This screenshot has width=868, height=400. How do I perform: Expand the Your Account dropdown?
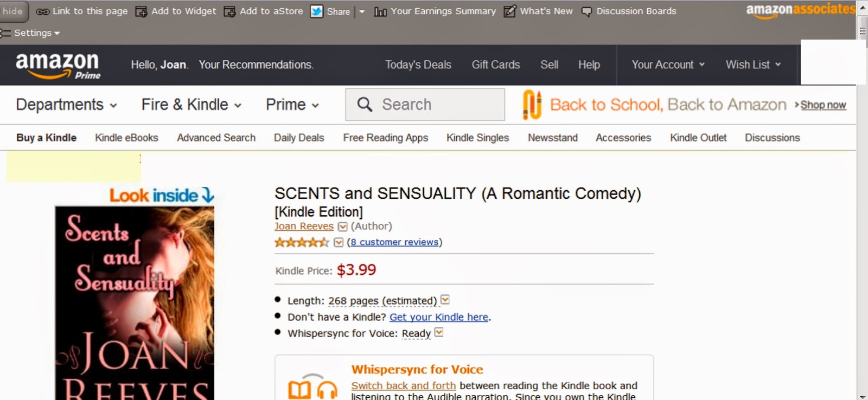[668, 64]
